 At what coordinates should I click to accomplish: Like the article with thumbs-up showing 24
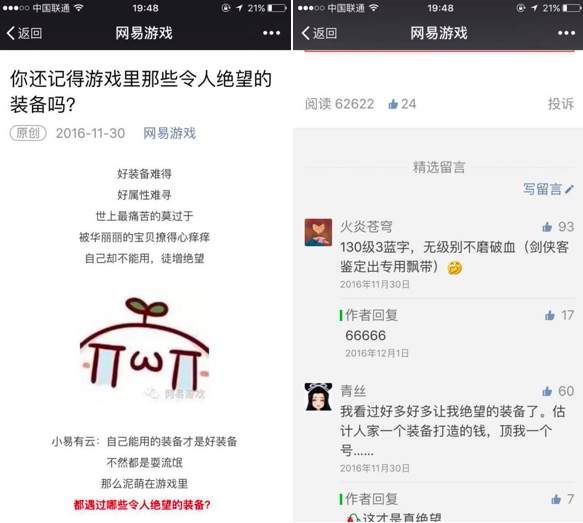pos(402,104)
